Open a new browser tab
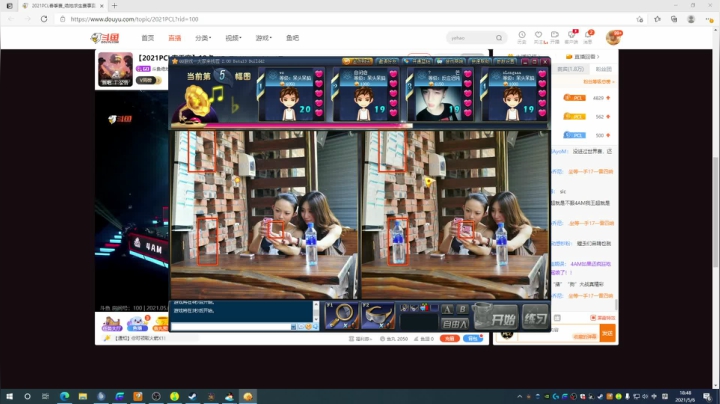The height and width of the screenshot is (404, 720). pos(114,6)
